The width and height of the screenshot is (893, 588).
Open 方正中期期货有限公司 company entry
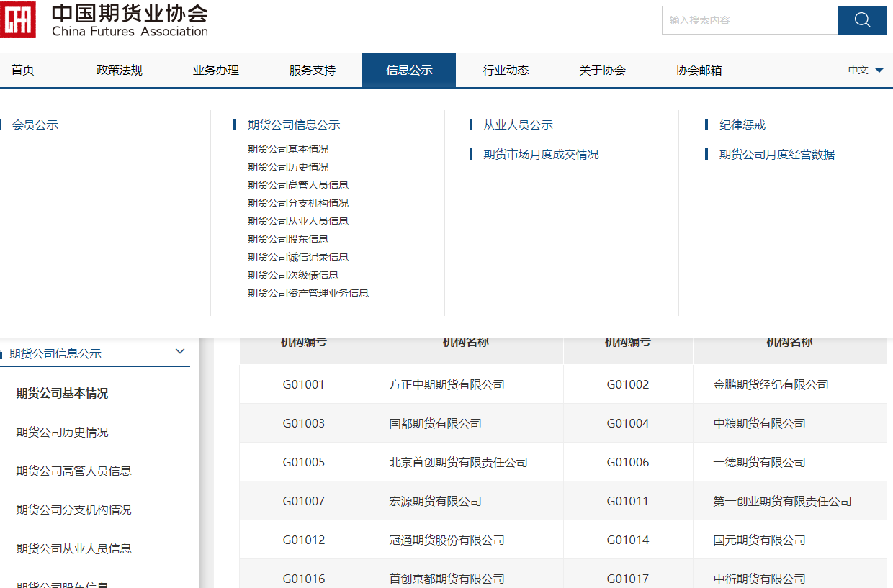465,384
